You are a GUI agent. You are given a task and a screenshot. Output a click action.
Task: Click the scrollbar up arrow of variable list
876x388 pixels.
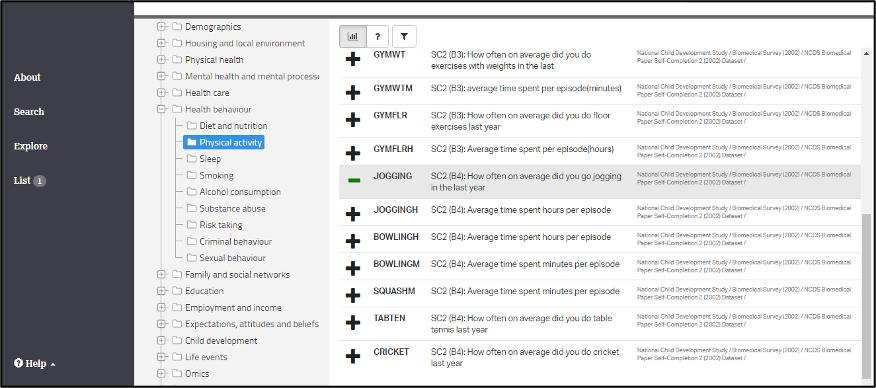[867, 53]
